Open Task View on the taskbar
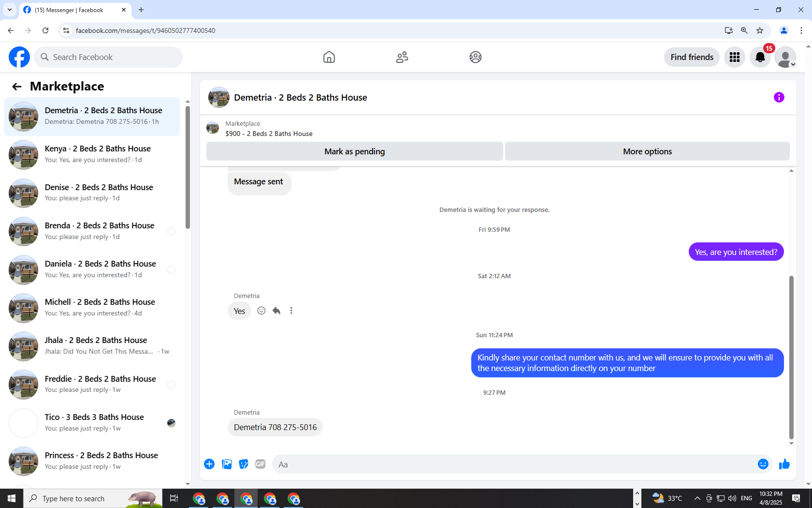The height and width of the screenshot is (508, 812). coord(174,498)
